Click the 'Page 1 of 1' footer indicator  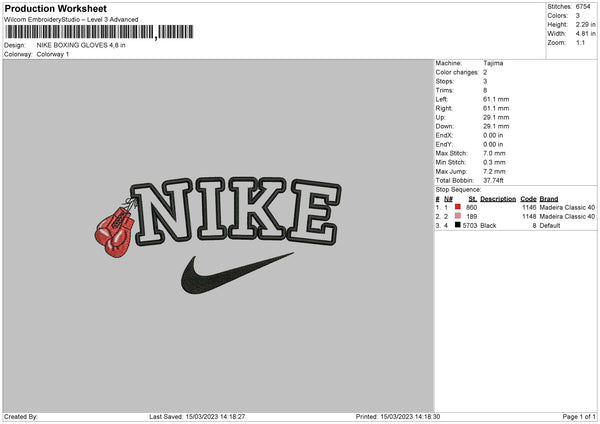click(579, 417)
